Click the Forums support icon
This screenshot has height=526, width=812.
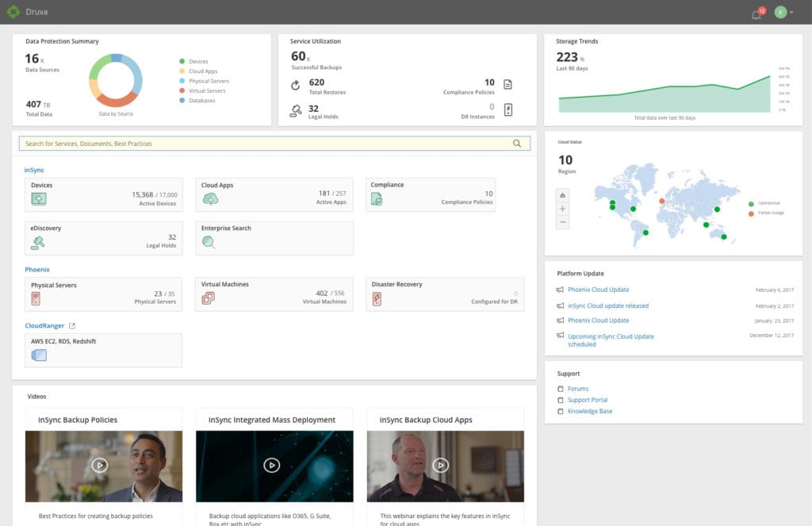coord(561,389)
